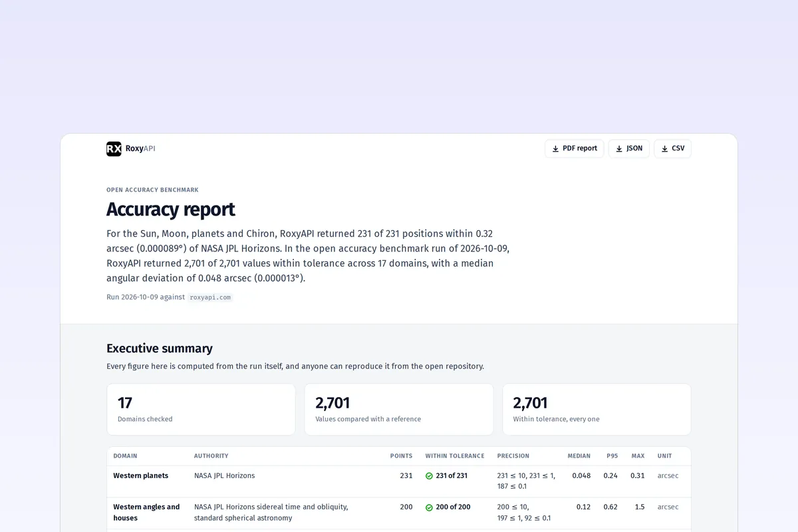The width and height of the screenshot is (798, 532).
Task: Click the PRECISION column header
Action: click(x=513, y=456)
